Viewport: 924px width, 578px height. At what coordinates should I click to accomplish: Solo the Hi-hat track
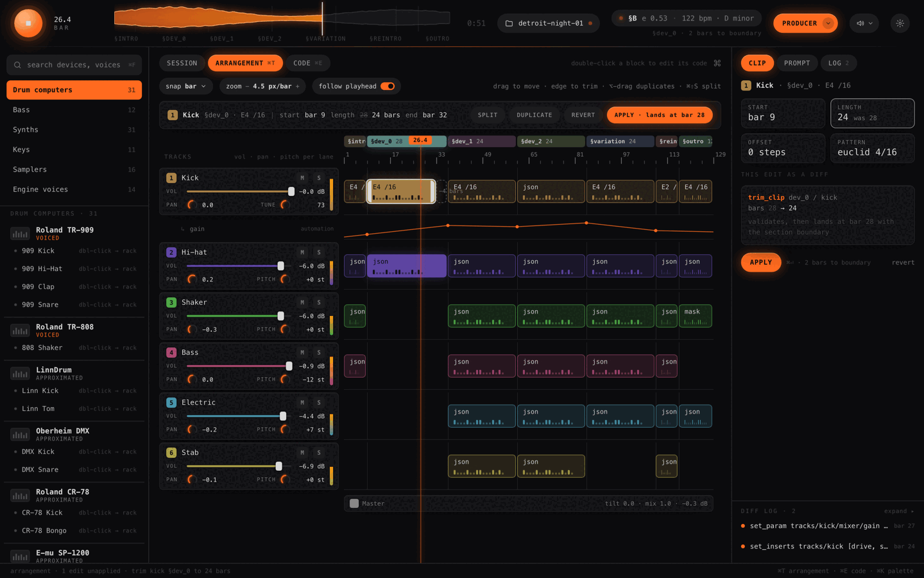pos(319,252)
